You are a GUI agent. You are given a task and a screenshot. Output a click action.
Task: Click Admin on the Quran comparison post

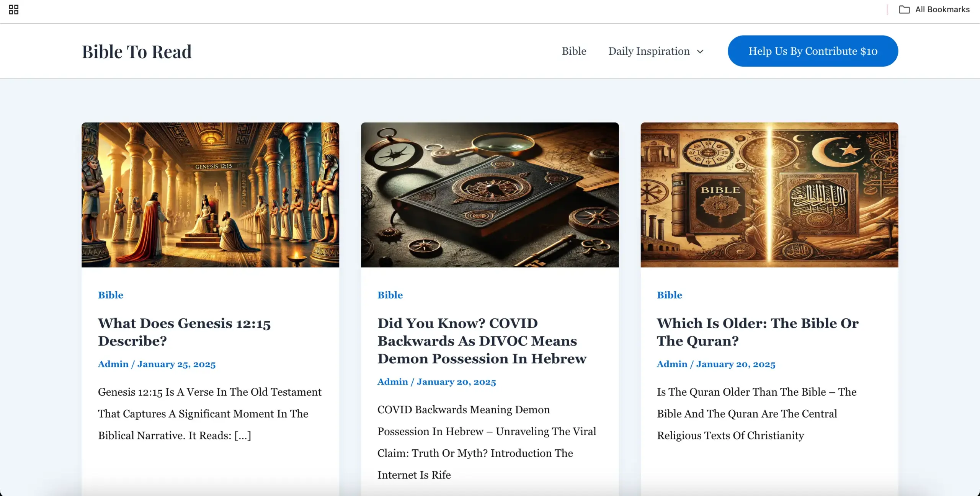(x=671, y=364)
